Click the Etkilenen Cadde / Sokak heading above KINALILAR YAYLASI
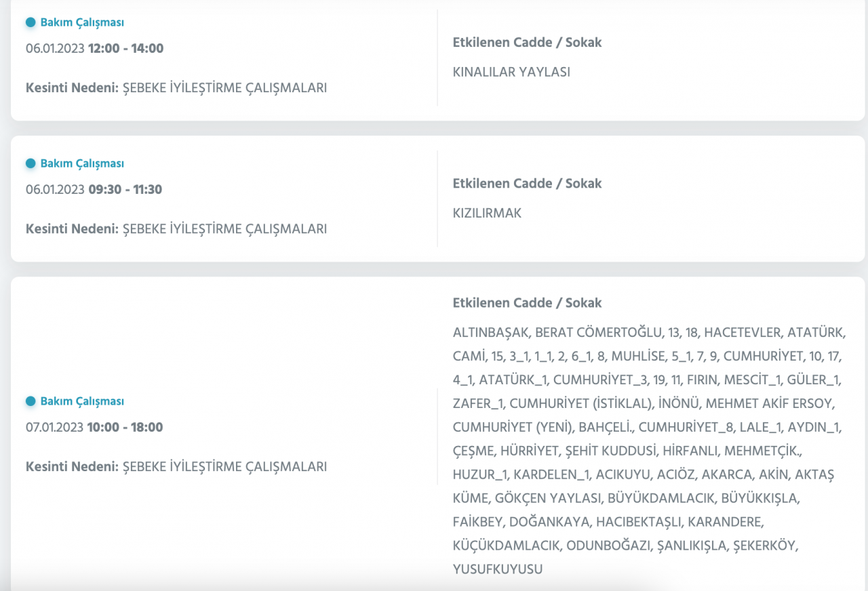The height and width of the screenshot is (591, 868). (x=527, y=43)
